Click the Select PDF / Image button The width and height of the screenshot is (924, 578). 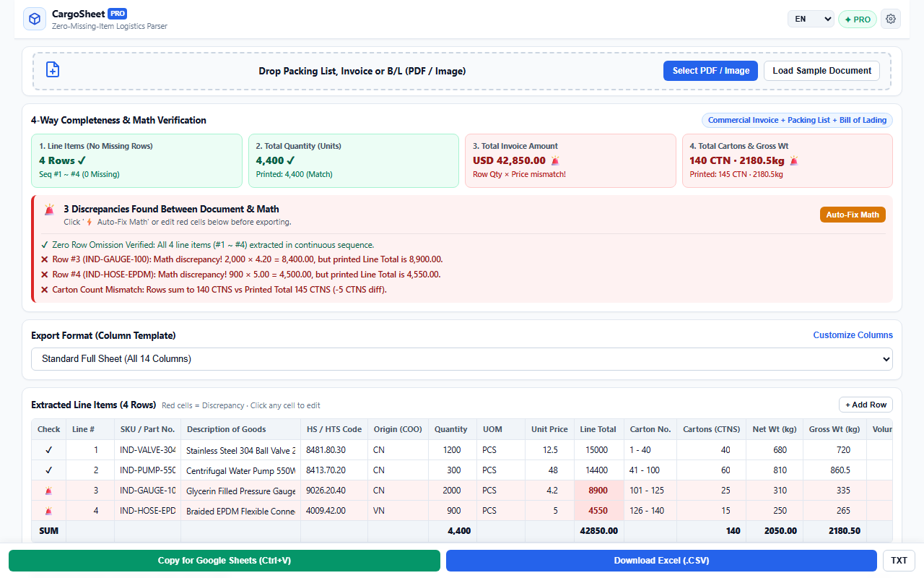tap(711, 71)
